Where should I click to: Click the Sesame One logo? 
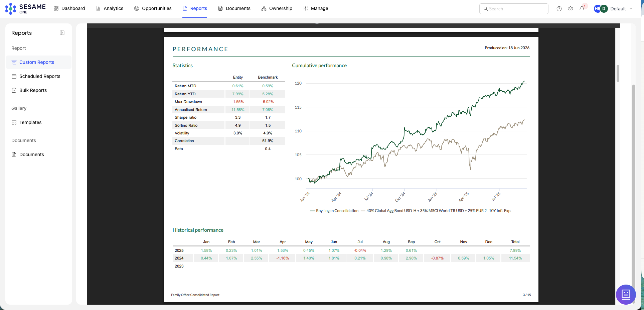[x=25, y=8]
